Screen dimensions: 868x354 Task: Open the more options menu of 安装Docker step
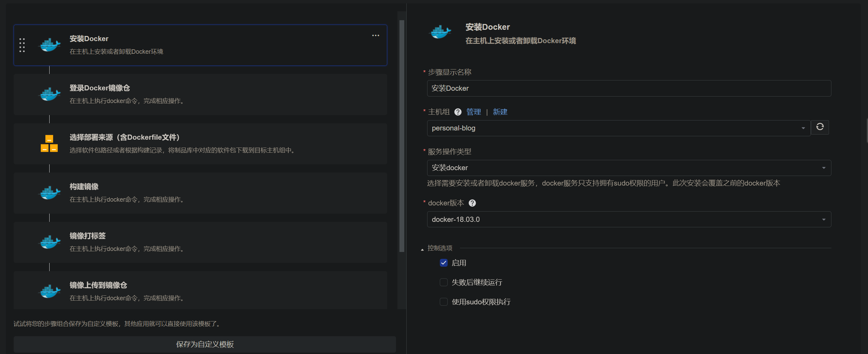tap(376, 36)
